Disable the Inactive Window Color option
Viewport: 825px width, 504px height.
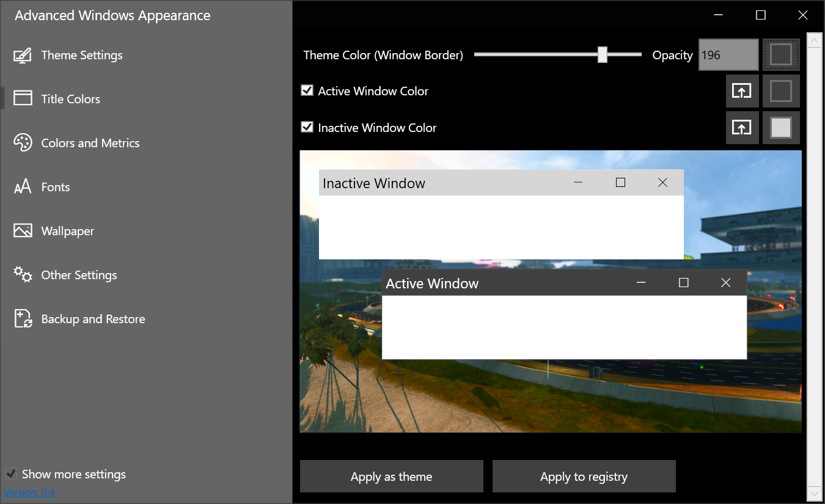pos(307,127)
